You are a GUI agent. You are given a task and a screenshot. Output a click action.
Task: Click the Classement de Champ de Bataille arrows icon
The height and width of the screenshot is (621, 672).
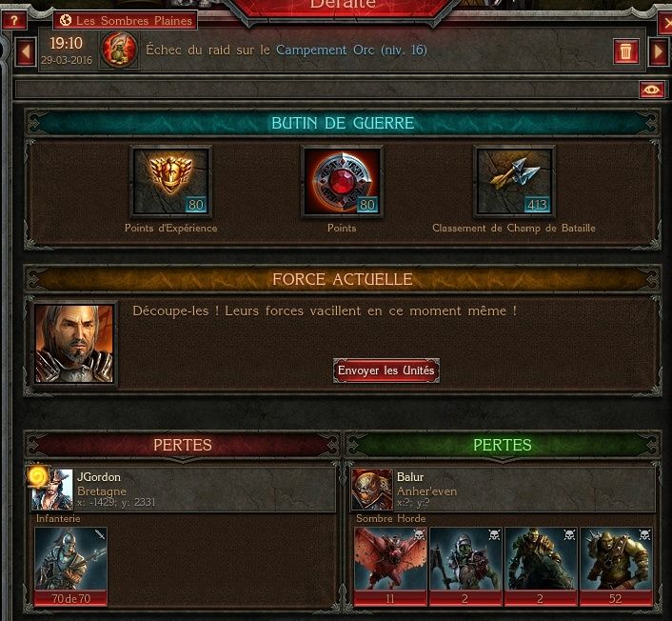point(514,182)
